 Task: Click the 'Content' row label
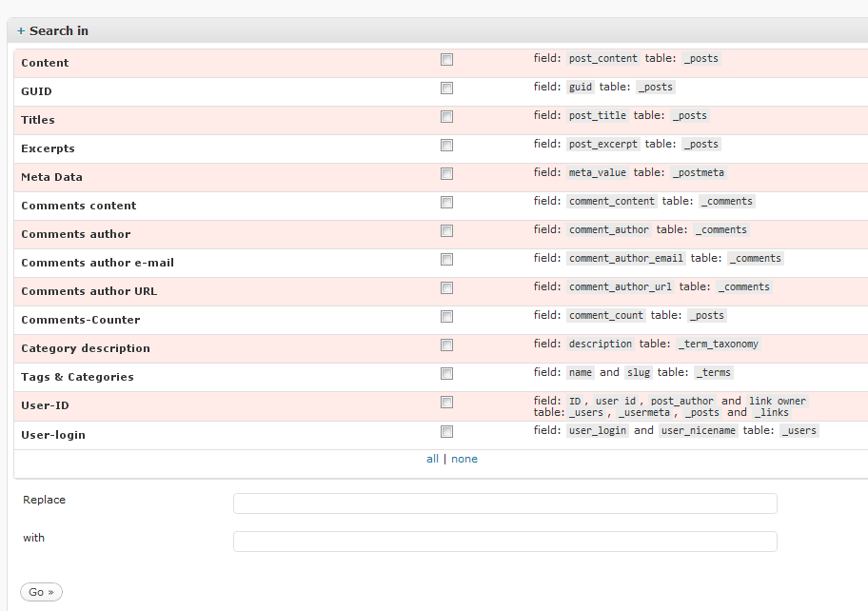click(45, 63)
